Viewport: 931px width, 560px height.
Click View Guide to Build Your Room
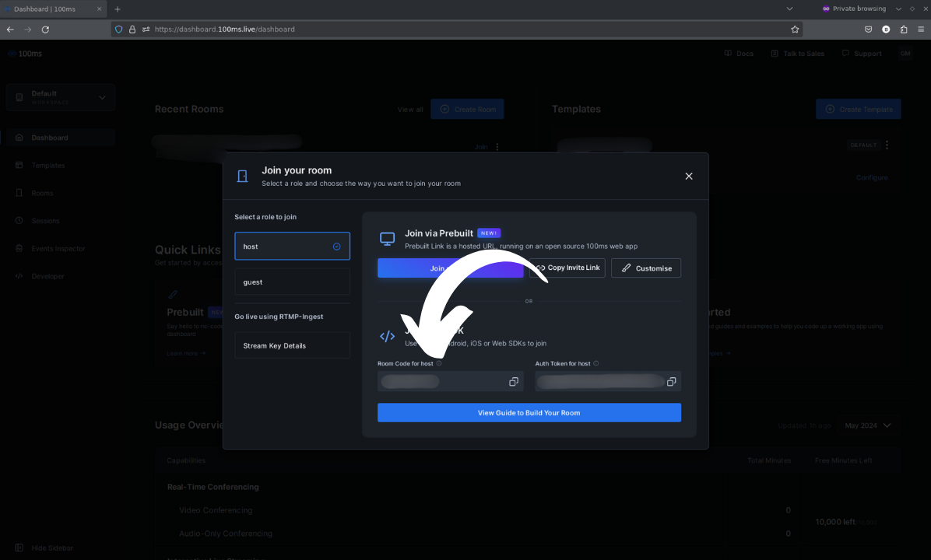tap(529, 413)
